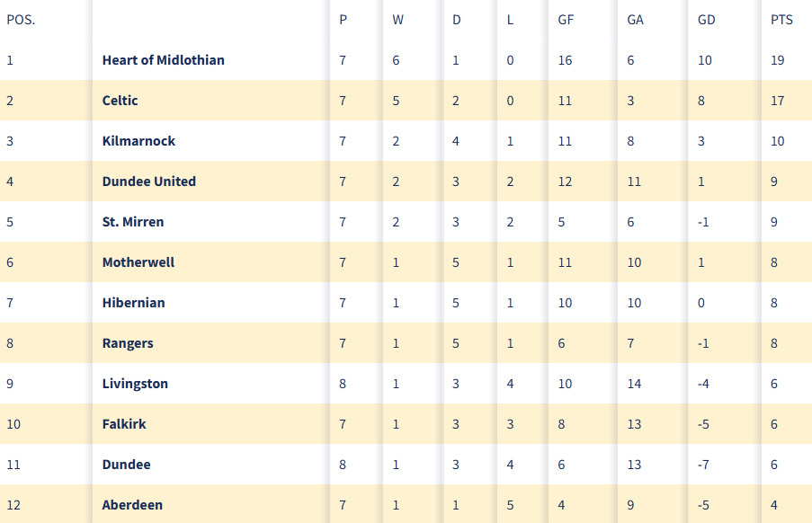The image size is (812, 523).
Task: Click the Dundee team name in row 11
Action: [126, 465]
